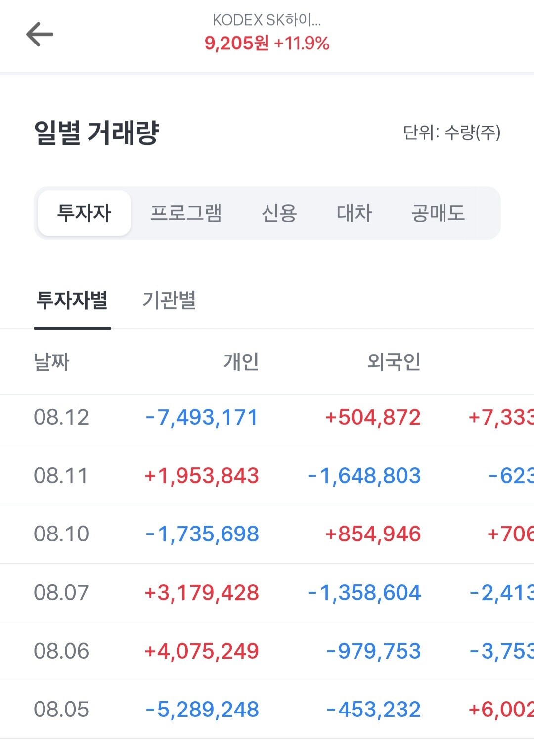The width and height of the screenshot is (534, 756).
Task: Tap the 단위: 수량(주) unit label
Action: coord(452,133)
